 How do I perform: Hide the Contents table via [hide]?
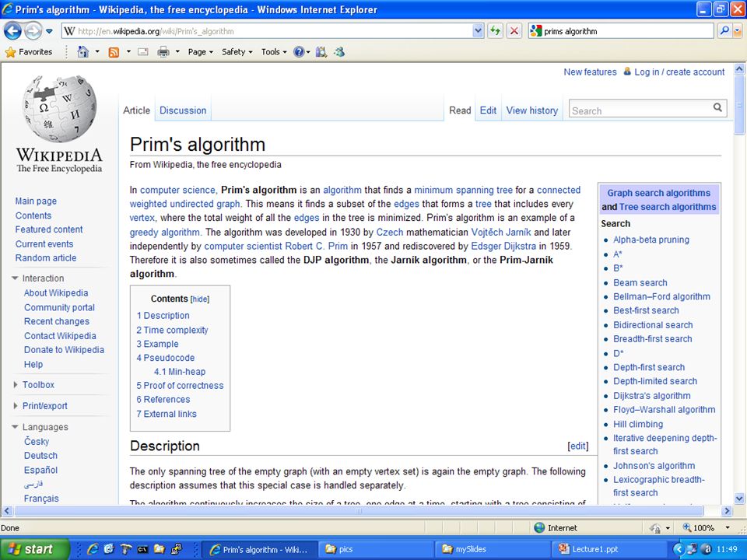[x=200, y=299]
